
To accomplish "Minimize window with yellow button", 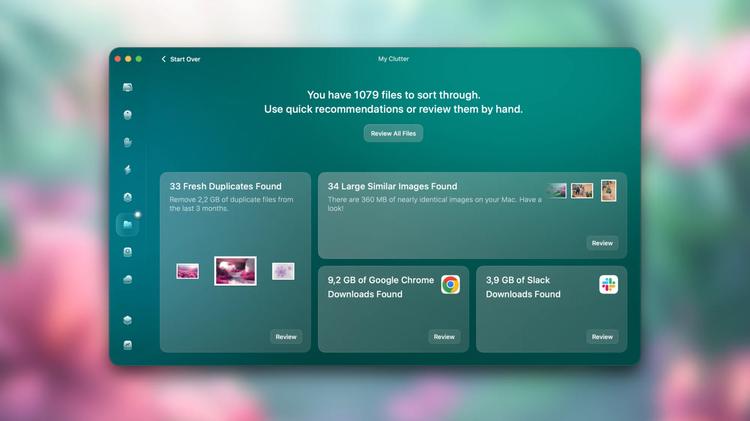I will 128,59.
